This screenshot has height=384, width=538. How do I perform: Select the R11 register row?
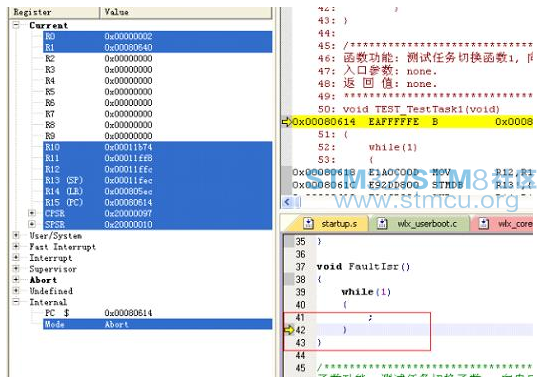tap(157, 158)
